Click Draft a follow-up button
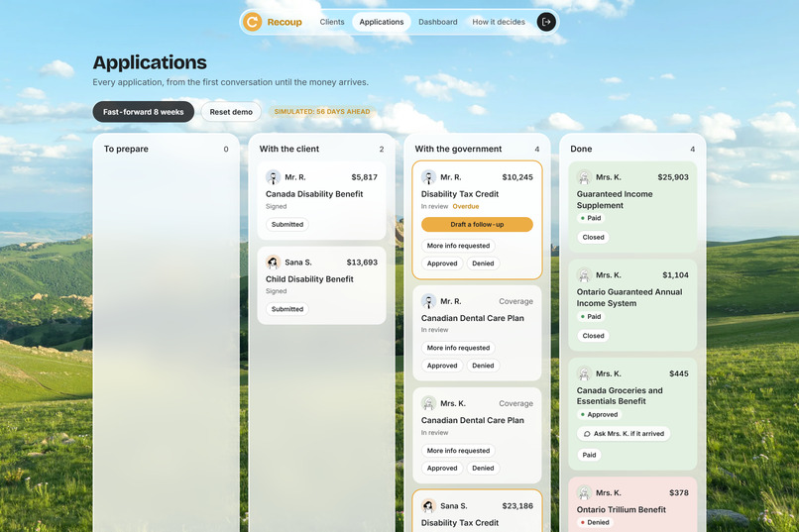Image resolution: width=799 pixels, height=532 pixels. tap(477, 225)
